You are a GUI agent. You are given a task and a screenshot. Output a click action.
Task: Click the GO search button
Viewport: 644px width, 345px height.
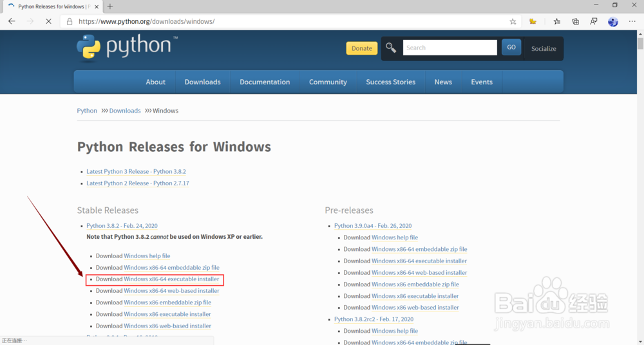[511, 47]
